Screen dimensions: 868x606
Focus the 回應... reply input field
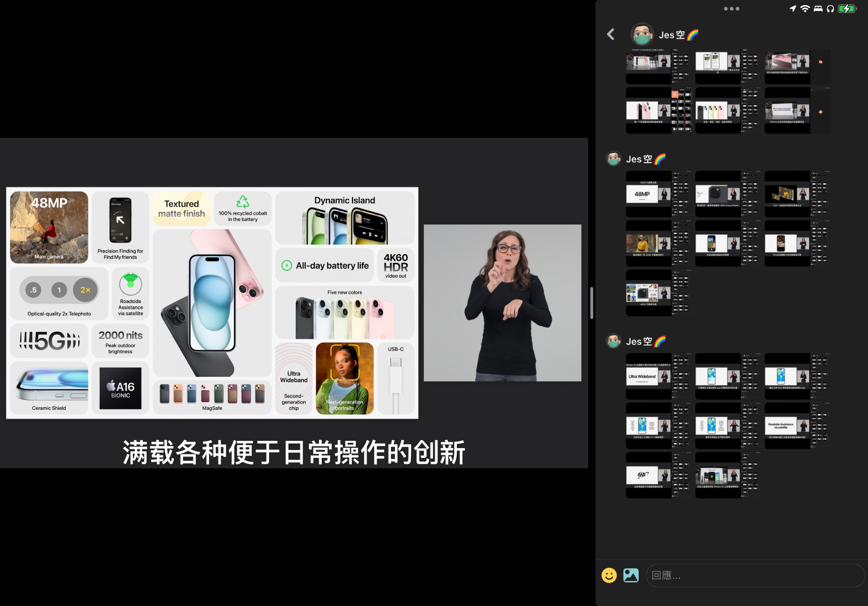(755, 575)
